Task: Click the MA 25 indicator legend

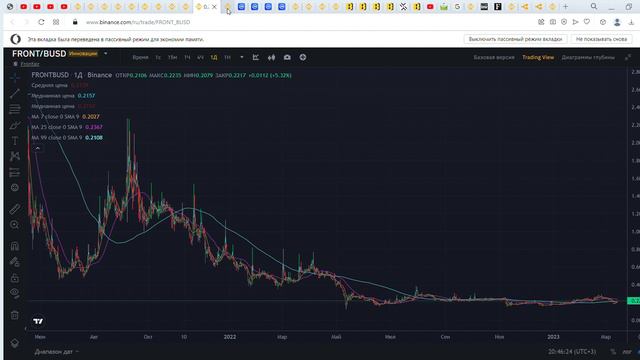Action: [67, 127]
